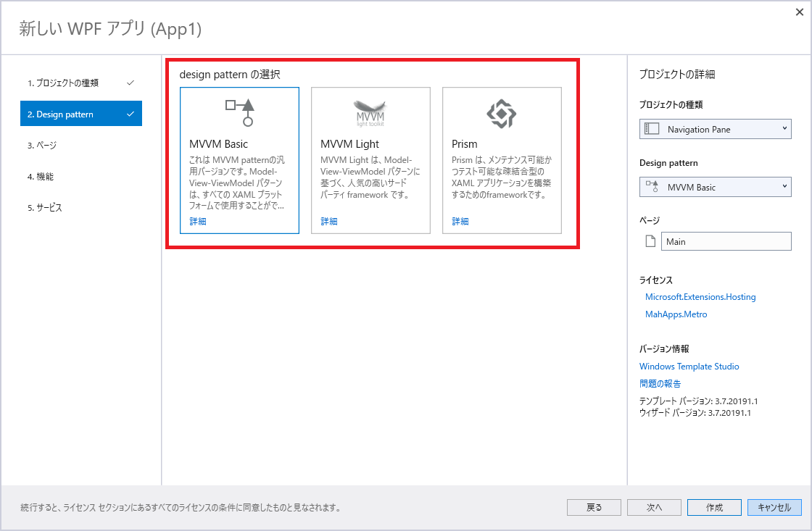Open 詳細 link under MVVM Basic

coord(198,222)
